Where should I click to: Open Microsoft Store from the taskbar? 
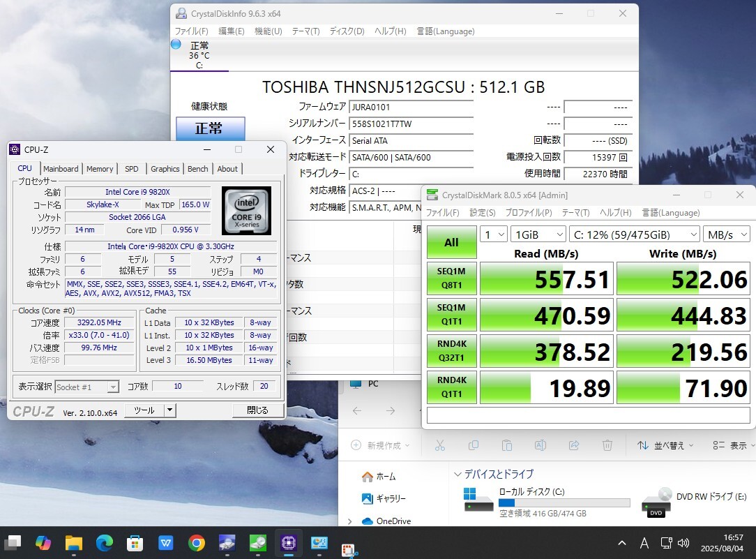[135, 543]
